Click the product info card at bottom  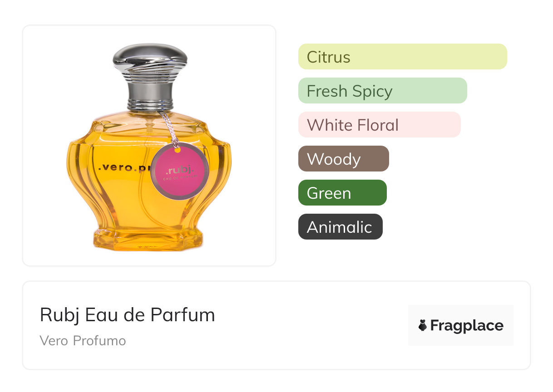tap(276, 325)
